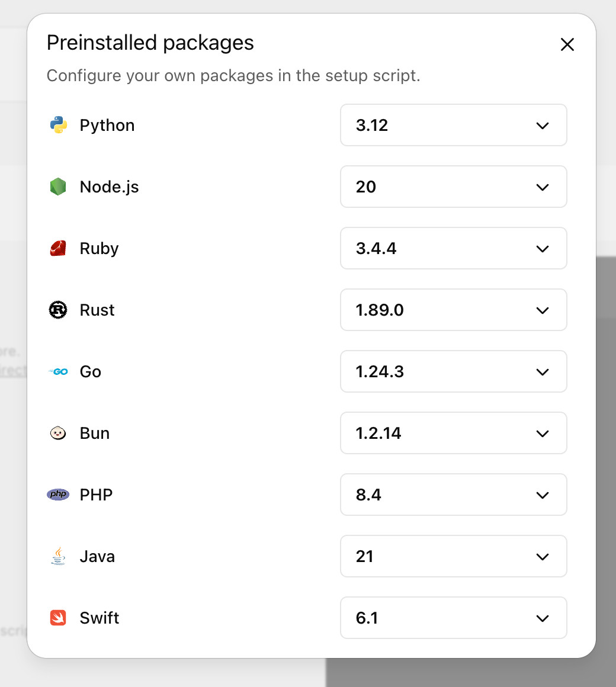616x687 pixels.
Task: Open the Python version dropdown
Action: tap(454, 125)
